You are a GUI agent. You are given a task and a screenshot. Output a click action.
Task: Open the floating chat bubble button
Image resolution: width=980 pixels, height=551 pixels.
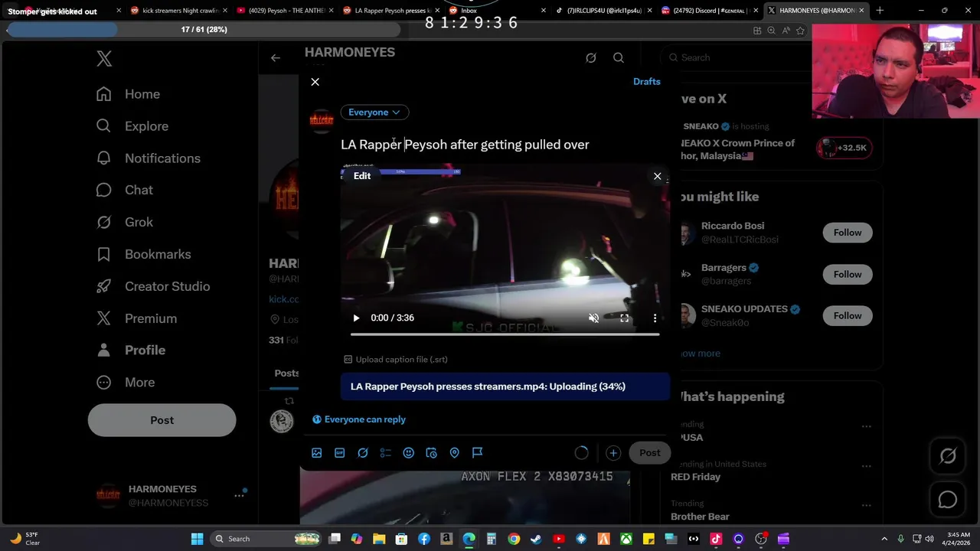click(948, 500)
